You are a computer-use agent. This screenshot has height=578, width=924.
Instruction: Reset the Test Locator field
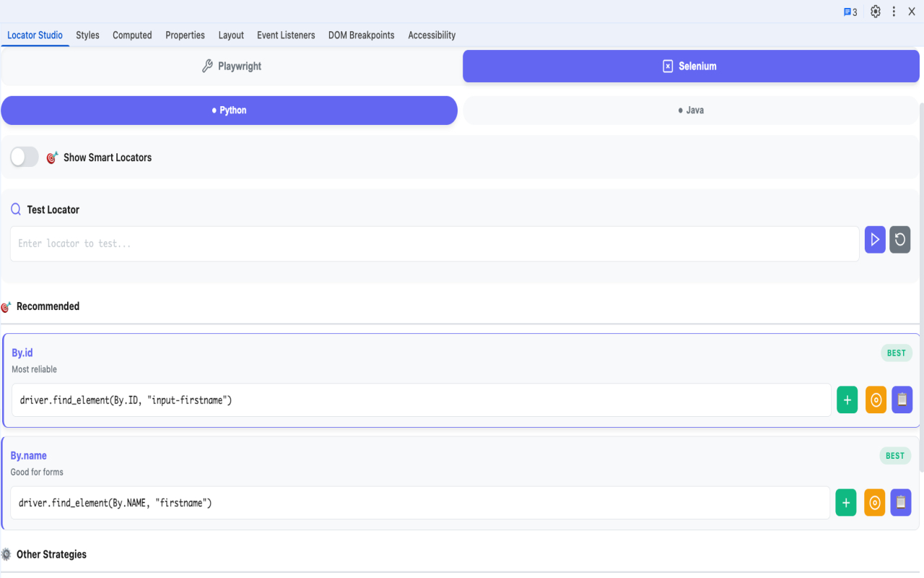tap(899, 239)
